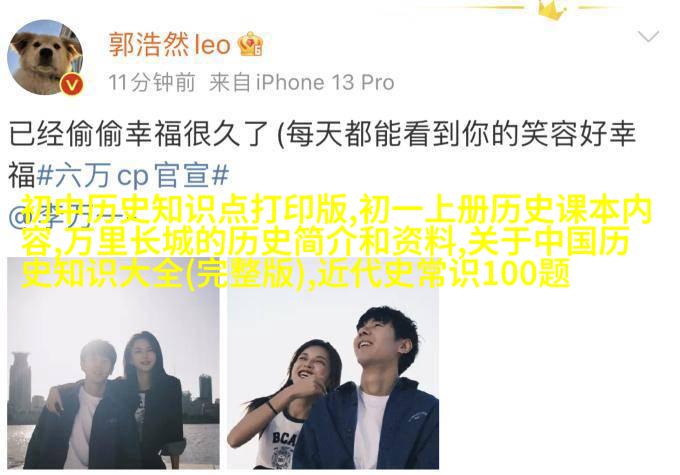
Task: Click the gold crown decoration at top
Action: click(551, 10)
